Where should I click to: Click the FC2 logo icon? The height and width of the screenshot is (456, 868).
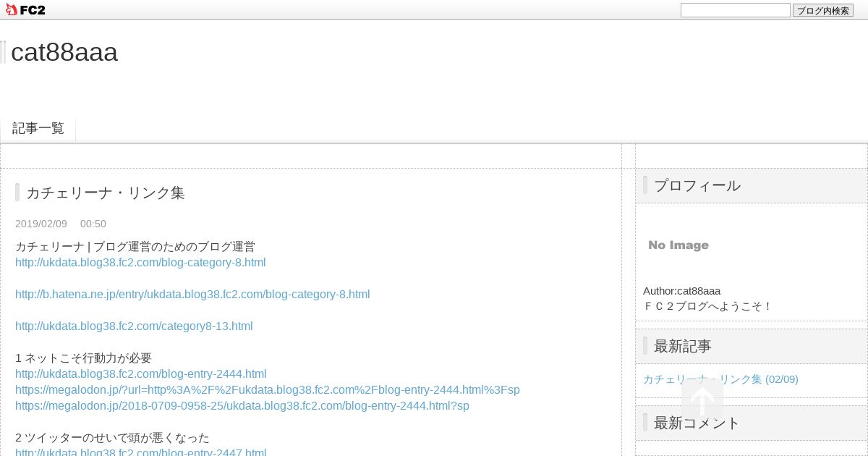25,9
